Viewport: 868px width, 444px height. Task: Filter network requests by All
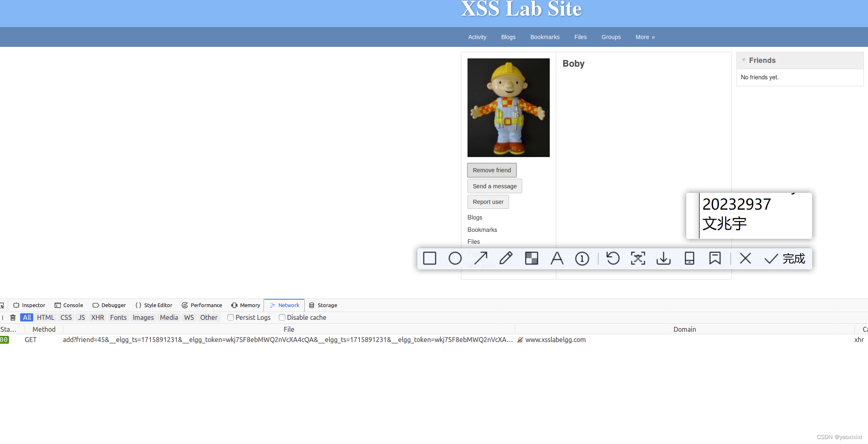tap(27, 317)
